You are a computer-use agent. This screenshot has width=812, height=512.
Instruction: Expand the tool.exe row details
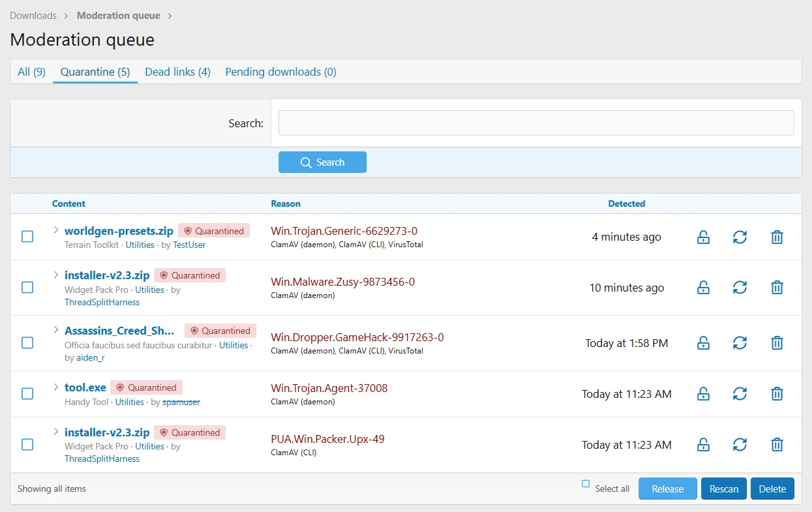coord(56,387)
